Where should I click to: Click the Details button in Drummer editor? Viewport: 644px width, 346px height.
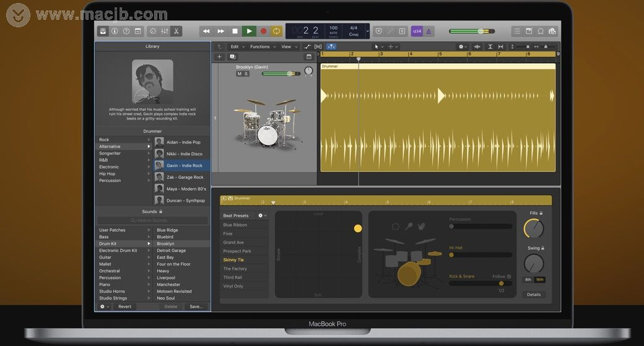[533, 295]
